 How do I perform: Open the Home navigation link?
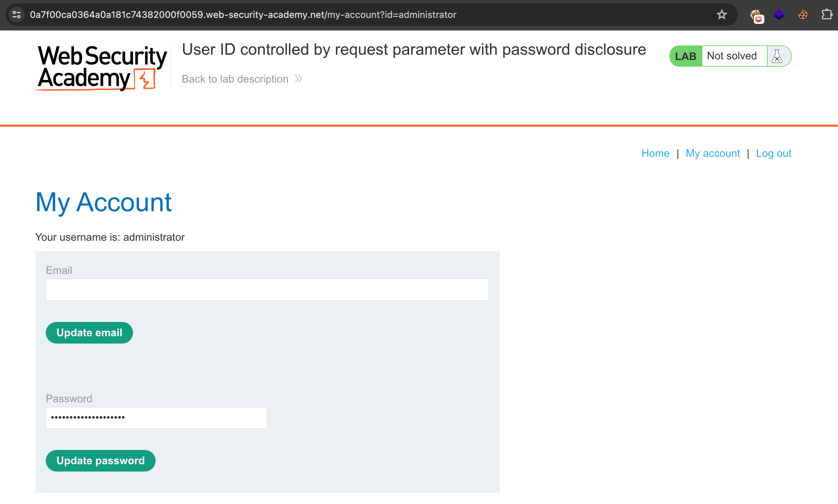click(655, 153)
